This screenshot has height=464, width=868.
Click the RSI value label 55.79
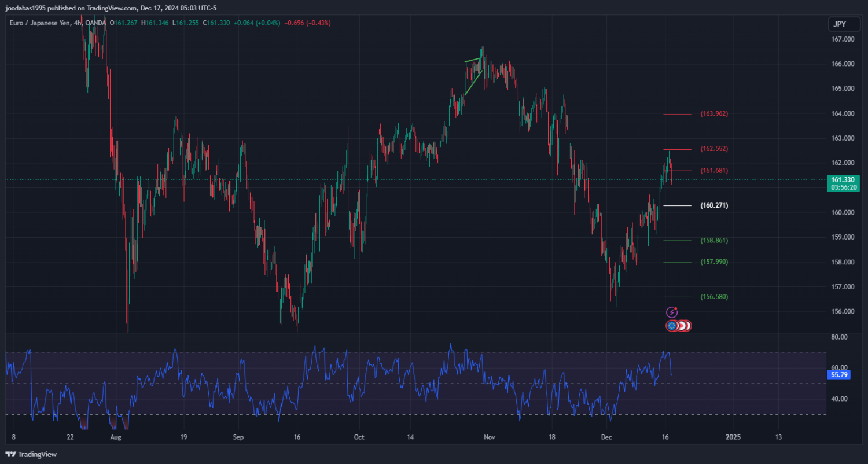coord(839,375)
